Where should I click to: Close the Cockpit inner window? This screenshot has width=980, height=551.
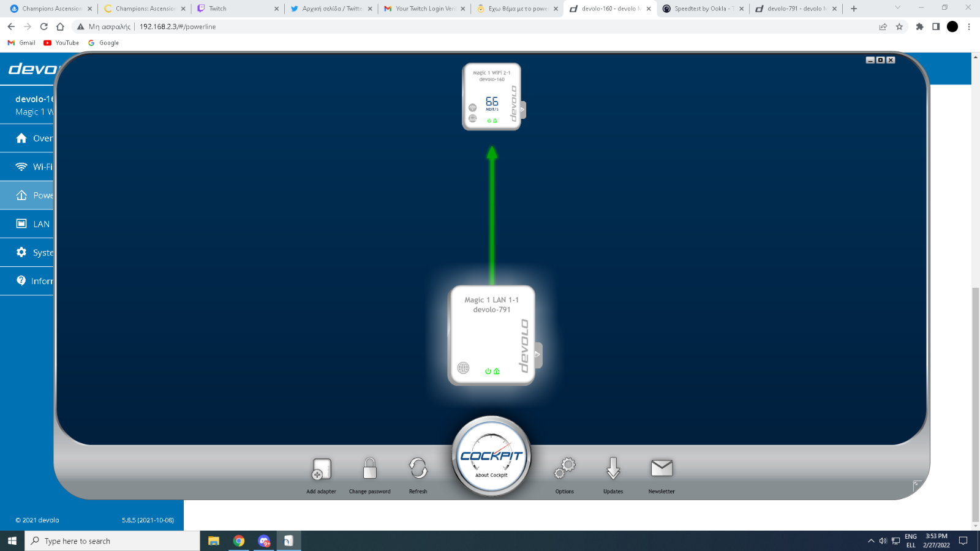point(891,60)
